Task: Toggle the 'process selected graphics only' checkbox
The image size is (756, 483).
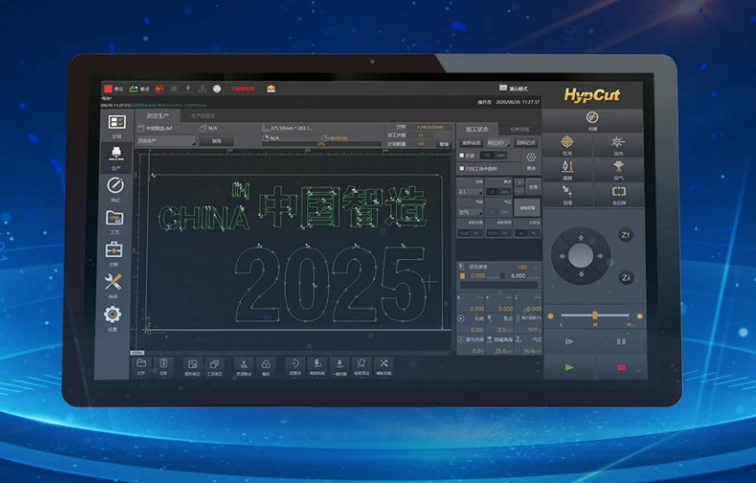Action: (462, 169)
